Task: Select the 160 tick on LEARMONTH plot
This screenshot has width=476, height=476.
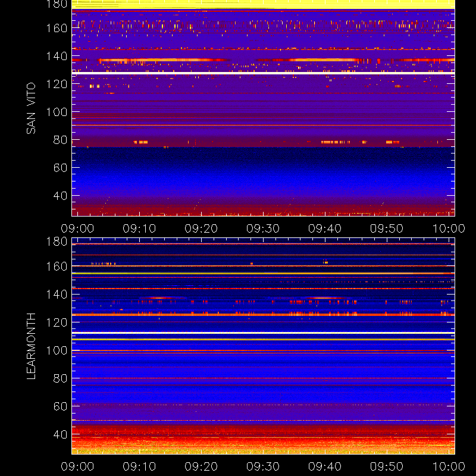Action: click(57, 267)
